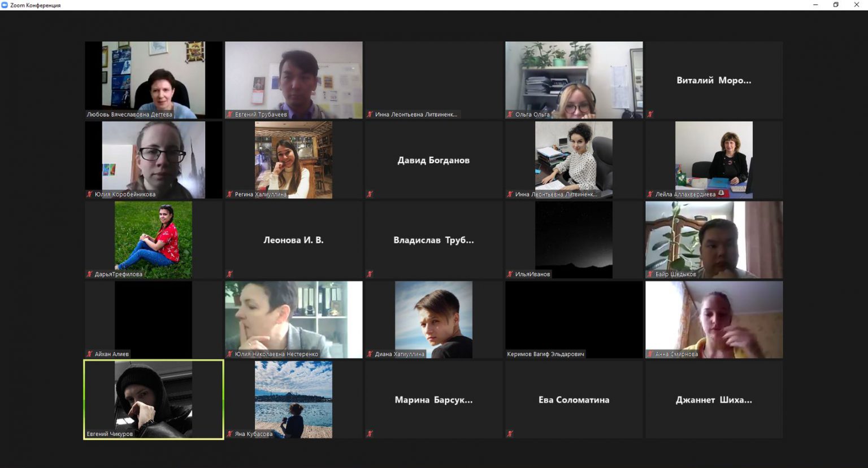Click muted mic icon in Давид Богданов tile
This screenshot has width=868, height=468.
click(370, 194)
